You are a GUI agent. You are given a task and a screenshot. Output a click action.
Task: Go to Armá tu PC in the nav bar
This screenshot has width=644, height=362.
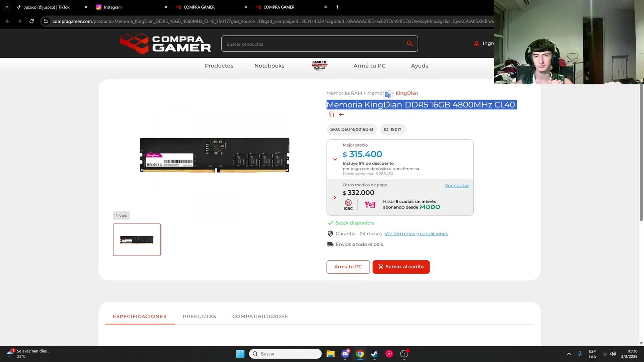[x=369, y=66]
